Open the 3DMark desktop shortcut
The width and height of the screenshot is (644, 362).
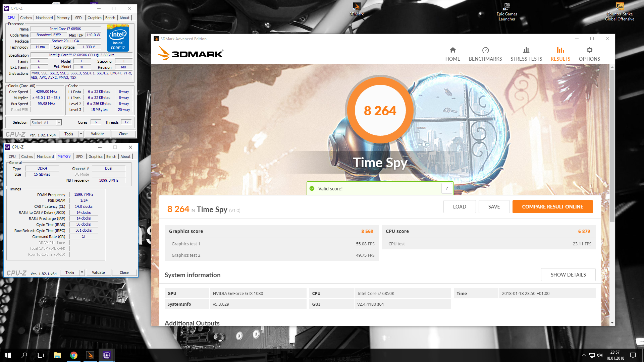coord(357,9)
